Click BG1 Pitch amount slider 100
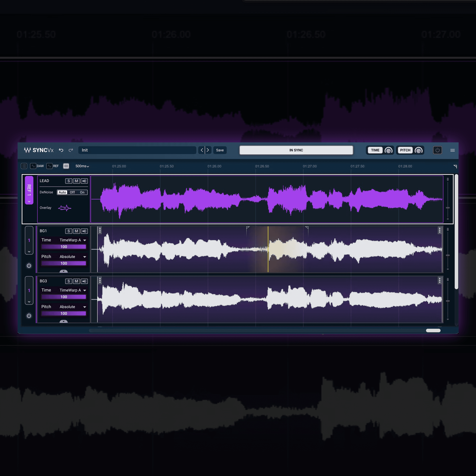Viewport: 476px width, 476px height. (x=64, y=263)
